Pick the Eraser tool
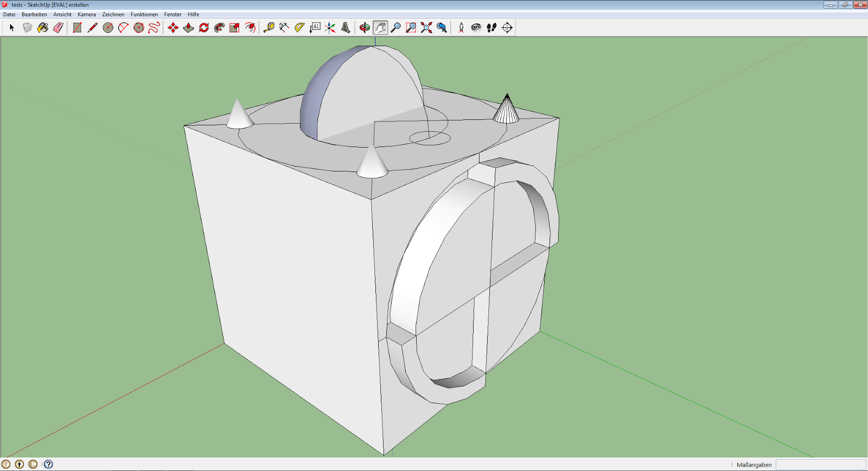The width and height of the screenshot is (868, 471). pyautogui.click(x=58, y=28)
